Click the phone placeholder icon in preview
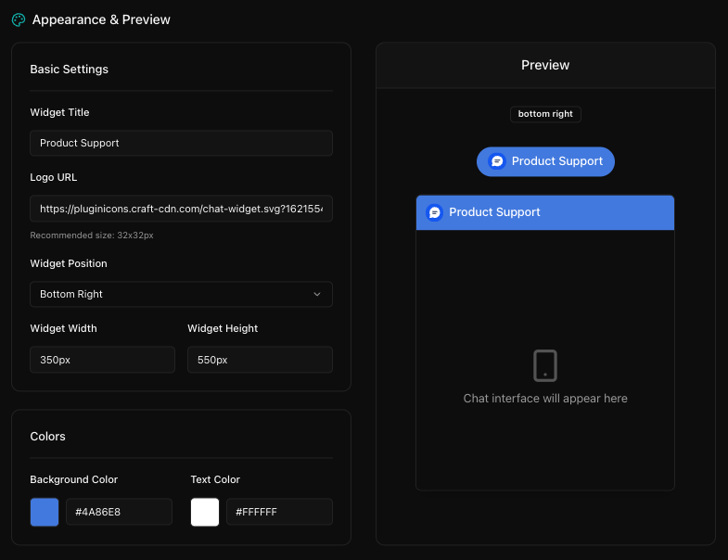This screenshot has width=728, height=560. [x=545, y=366]
